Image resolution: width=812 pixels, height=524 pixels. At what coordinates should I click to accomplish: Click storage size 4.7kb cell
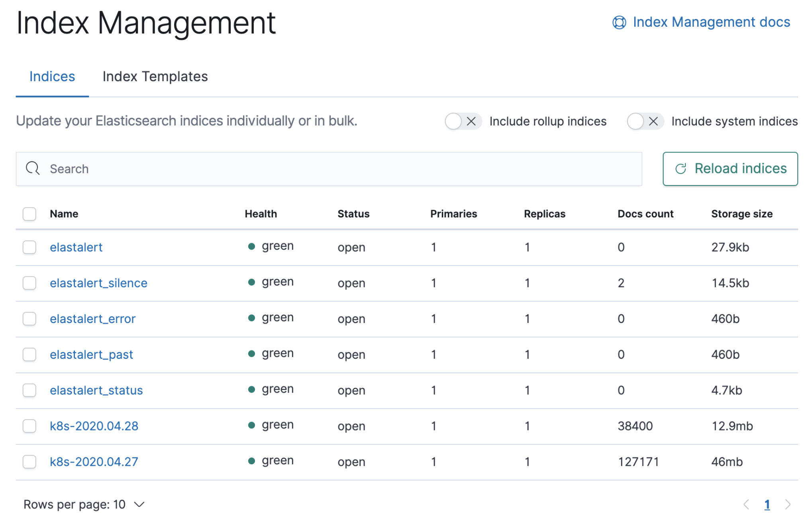[727, 390]
